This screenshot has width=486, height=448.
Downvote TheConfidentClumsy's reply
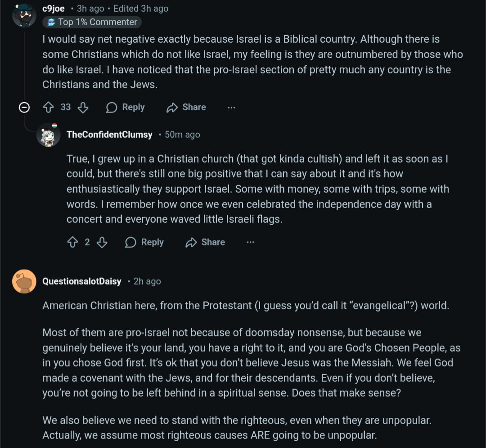102,242
